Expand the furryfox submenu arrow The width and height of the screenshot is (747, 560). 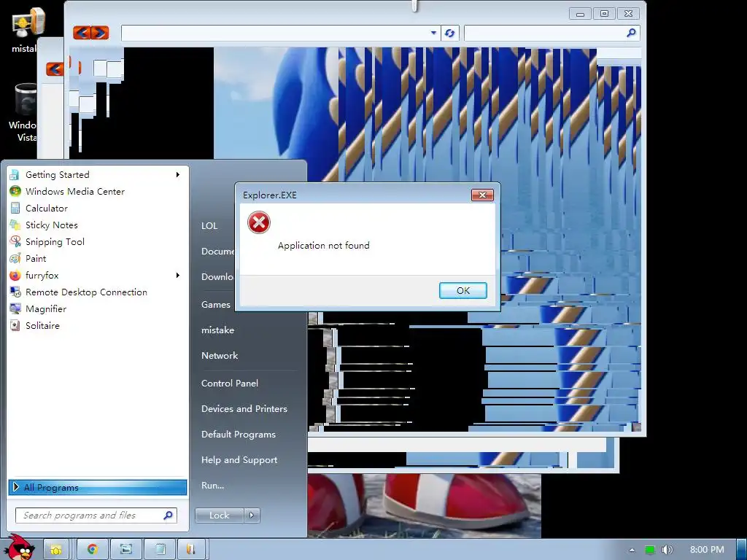[x=178, y=275]
